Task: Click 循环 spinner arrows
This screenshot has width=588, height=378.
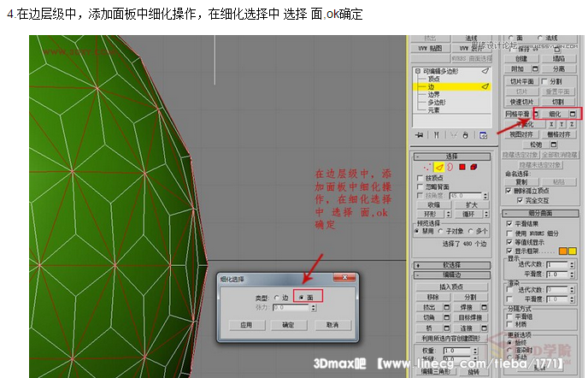Action: click(486, 214)
